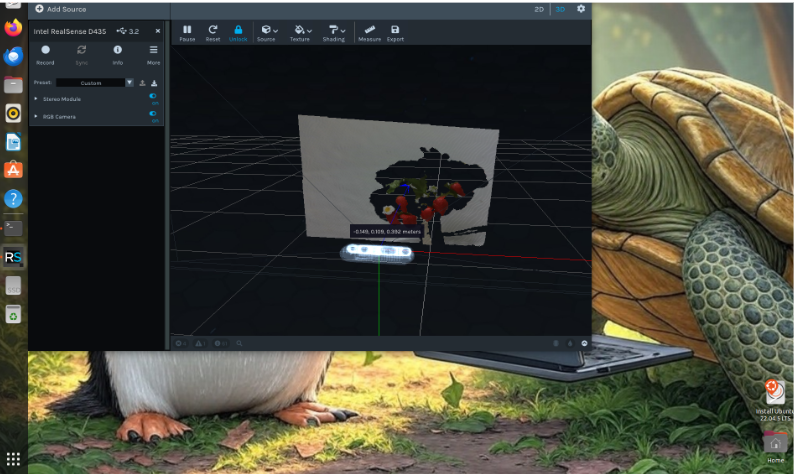The width and height of the screenshot is (798, 474).
Task: Click the RealSense RS dock icon
Action: point(13,257)
